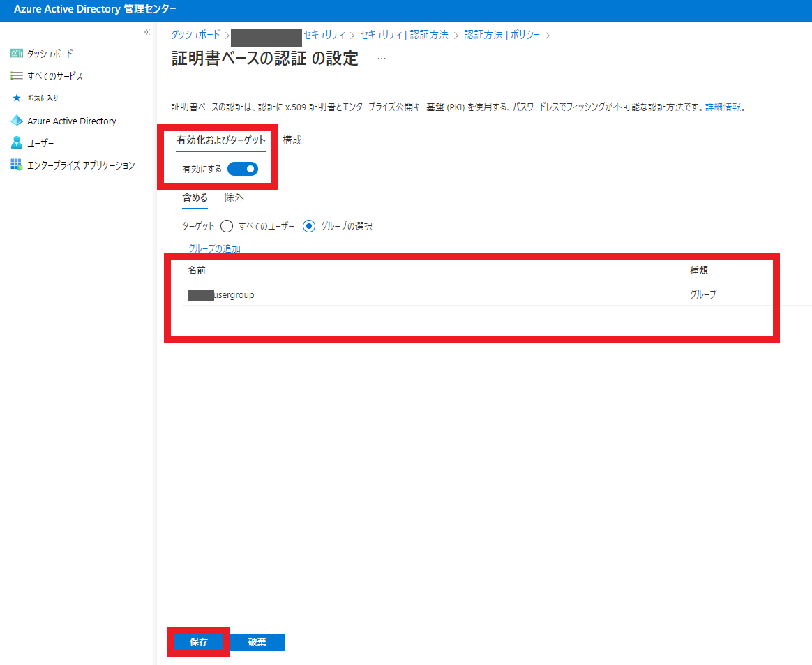Open エンタープライズ アプリケーション in the sidebar

point(82,165)
